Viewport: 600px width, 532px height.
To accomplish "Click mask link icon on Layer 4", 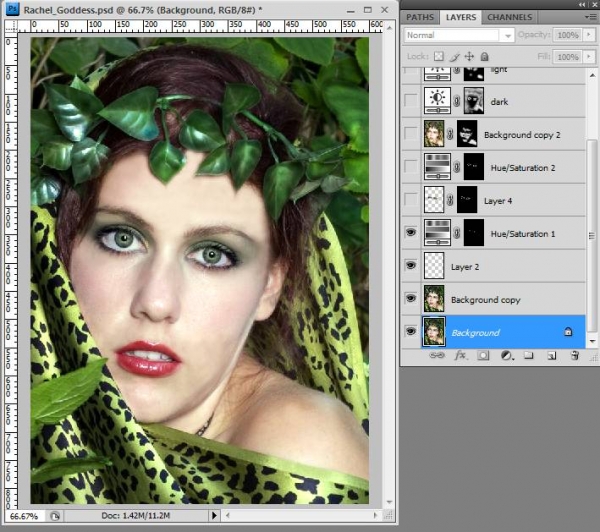I will pos(450,200).
